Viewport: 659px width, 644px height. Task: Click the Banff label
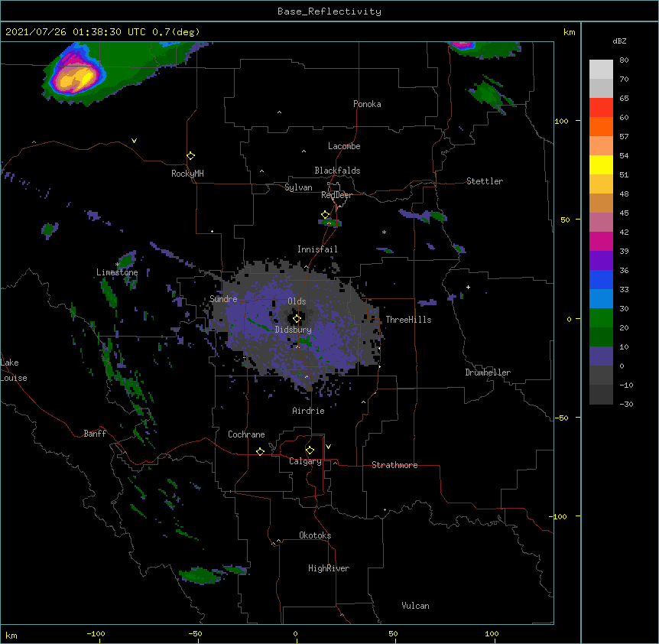coord(95,434)
